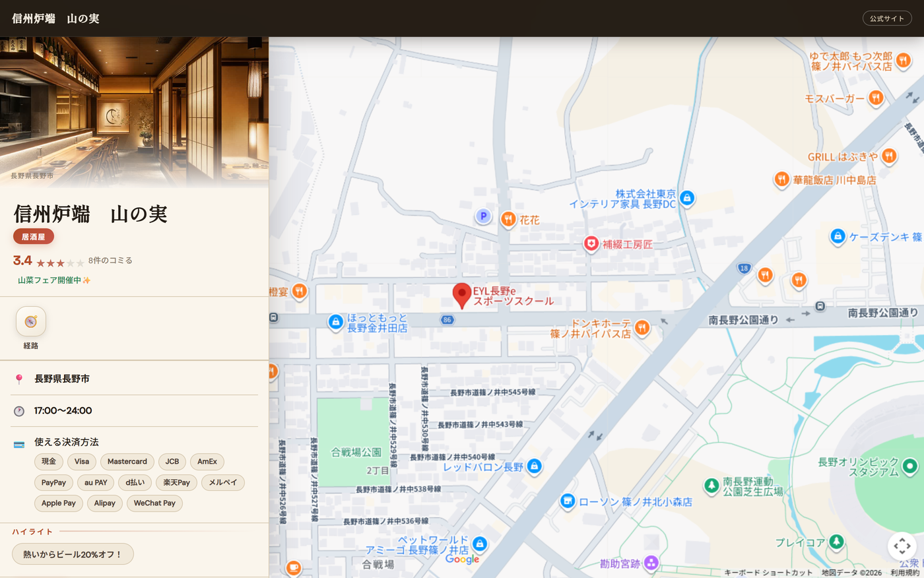
Task: Click the モスバーガー restaurant marker
Action: tap(876, 98)
